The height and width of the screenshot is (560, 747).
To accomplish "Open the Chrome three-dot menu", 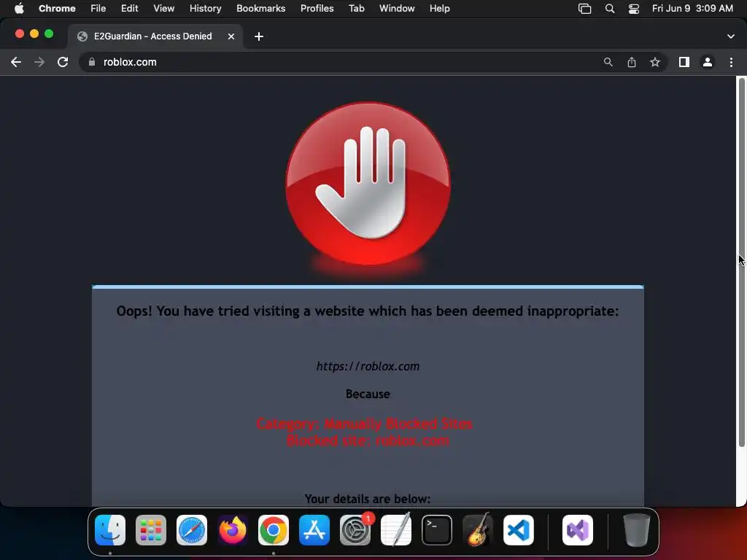I will click(x=731, y=62).
